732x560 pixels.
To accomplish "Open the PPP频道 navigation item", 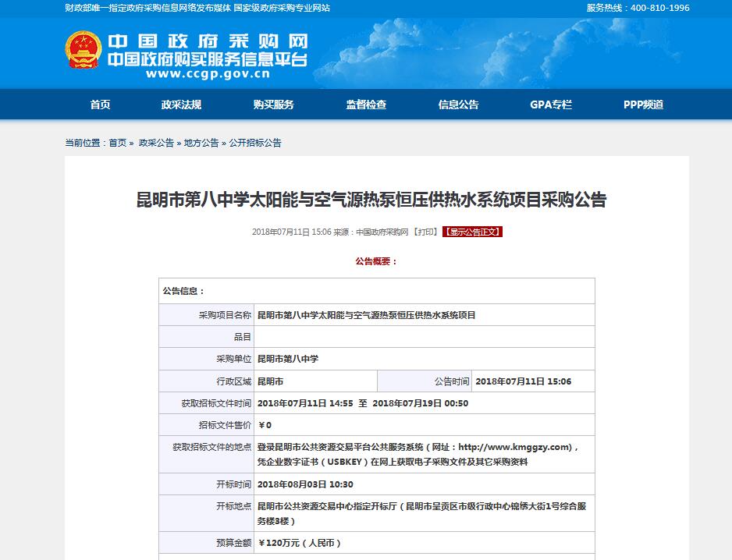I will (x=643, y=105).
